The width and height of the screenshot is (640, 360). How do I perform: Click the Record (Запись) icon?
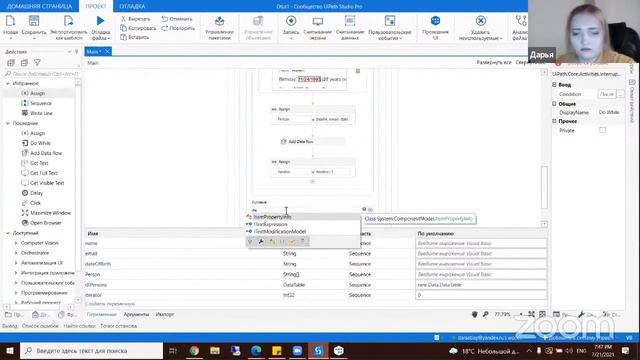tap(291, 21)
